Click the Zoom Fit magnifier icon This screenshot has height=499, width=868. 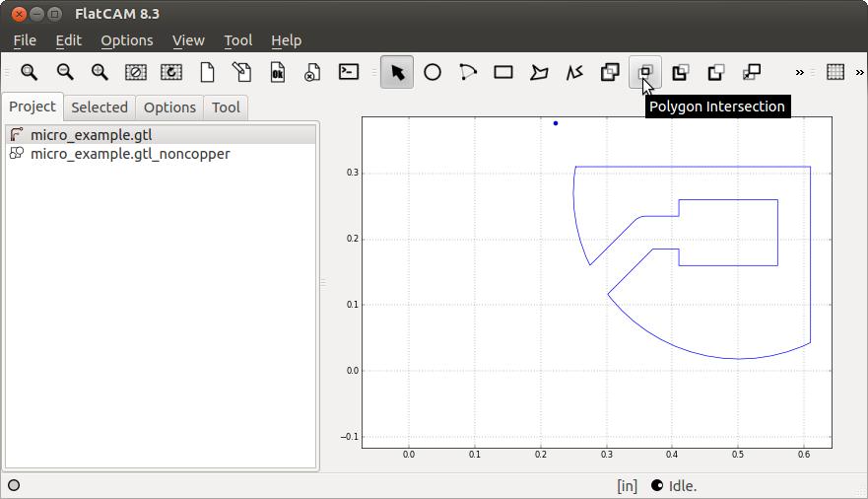click(x=30, y=72)
